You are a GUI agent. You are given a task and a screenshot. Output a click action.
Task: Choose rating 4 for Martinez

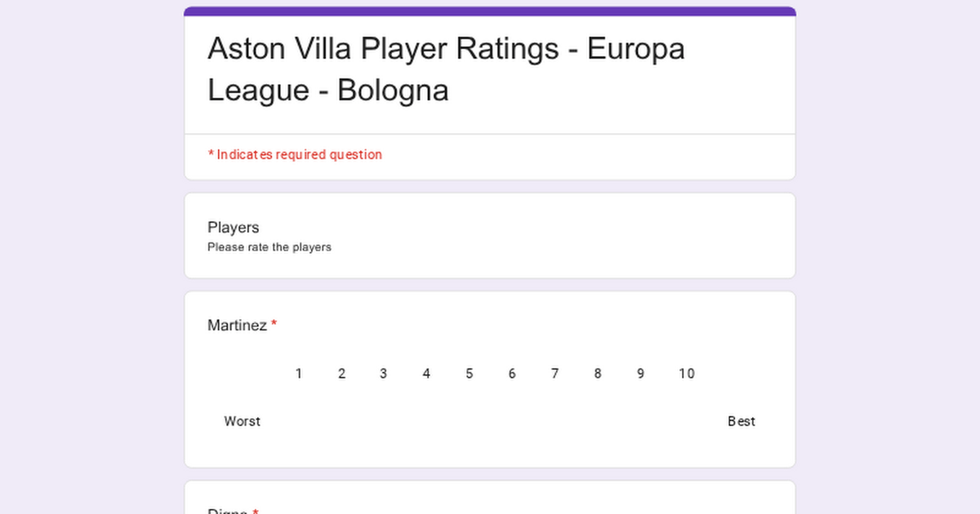coord(426,421)
